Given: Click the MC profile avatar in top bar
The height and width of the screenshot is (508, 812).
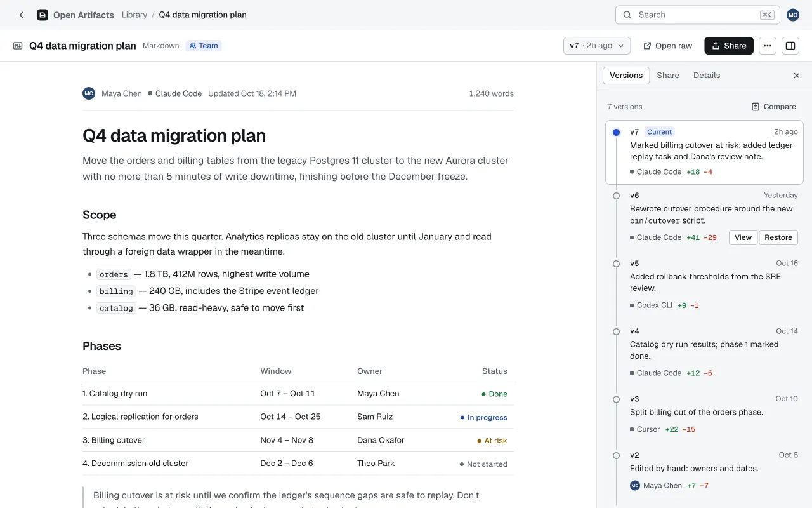Looking at the screenshot, I should tap(793, 15).
